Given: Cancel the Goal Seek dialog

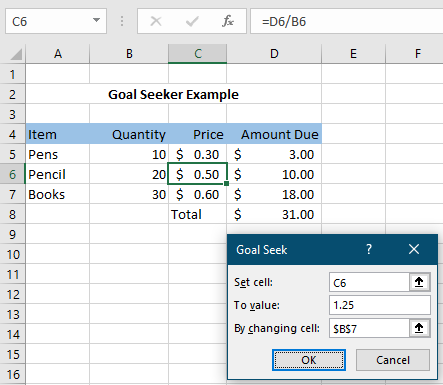Looking at the screenshot, I should click(x=393, y=360).
